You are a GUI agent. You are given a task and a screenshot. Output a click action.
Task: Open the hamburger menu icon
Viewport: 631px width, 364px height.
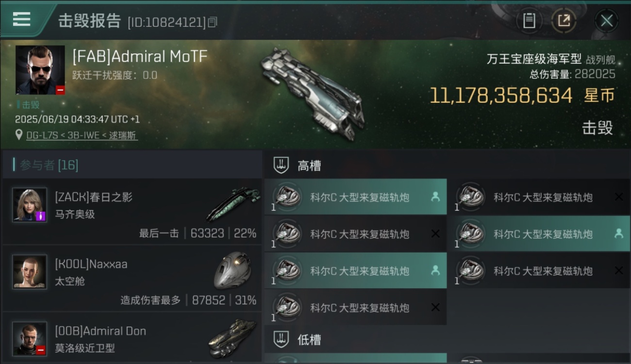22,19
